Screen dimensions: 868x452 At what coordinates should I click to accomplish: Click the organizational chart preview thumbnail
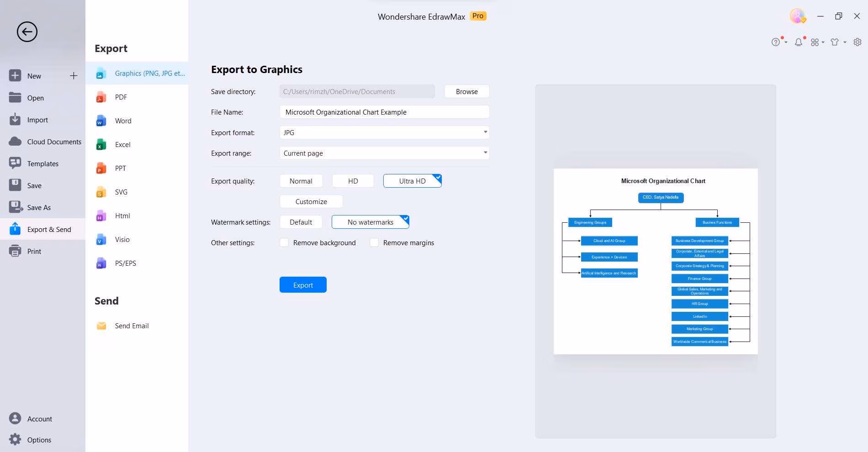(656, 261)
